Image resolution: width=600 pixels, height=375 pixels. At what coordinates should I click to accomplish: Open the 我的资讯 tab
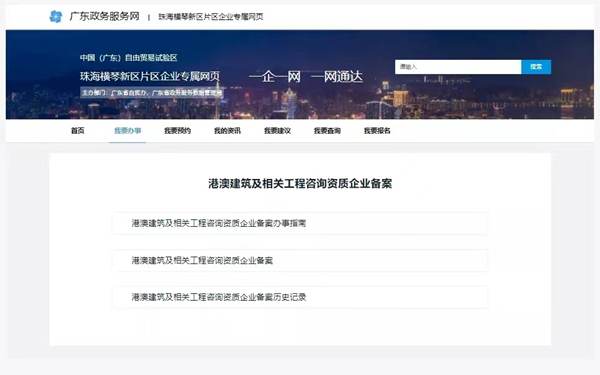227,131
